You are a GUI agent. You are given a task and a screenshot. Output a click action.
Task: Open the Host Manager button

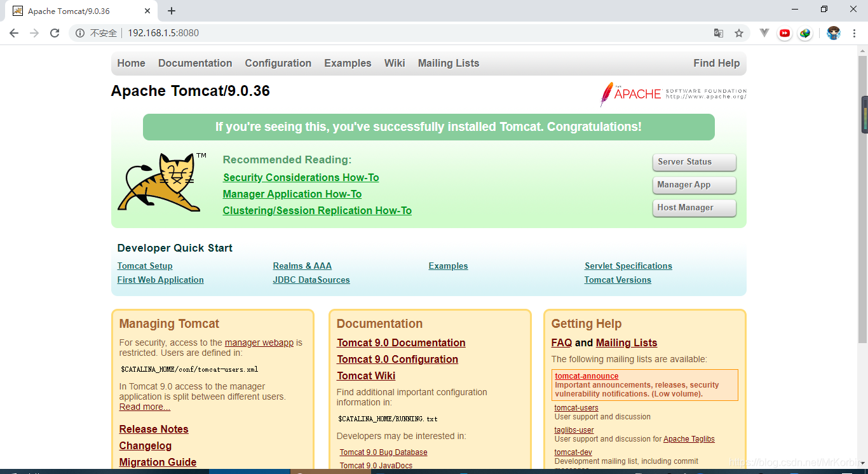tap(694, 208)
